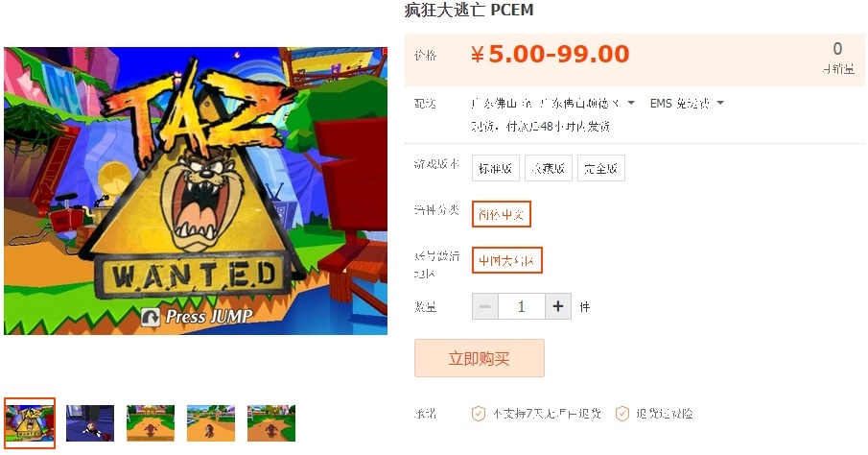Screen dimensions: 868x455
Task: Open the second dark blue gameplay thumbnail
Action: 90,423
